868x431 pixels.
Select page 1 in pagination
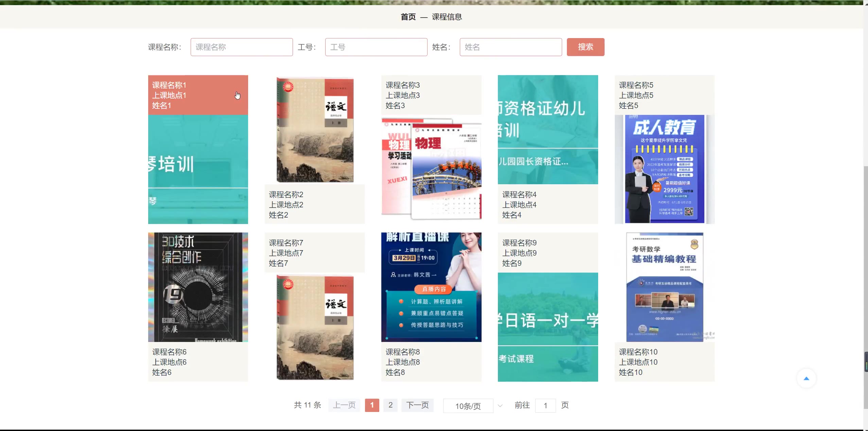[372, 405]
